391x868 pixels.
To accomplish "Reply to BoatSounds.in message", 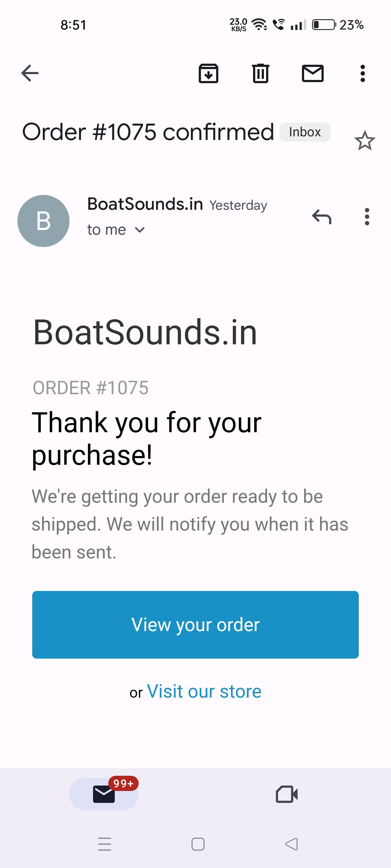I will [x=321, y=217].
